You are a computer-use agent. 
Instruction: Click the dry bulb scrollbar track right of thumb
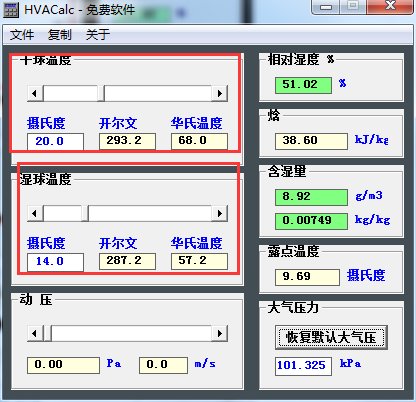(158, 93)
